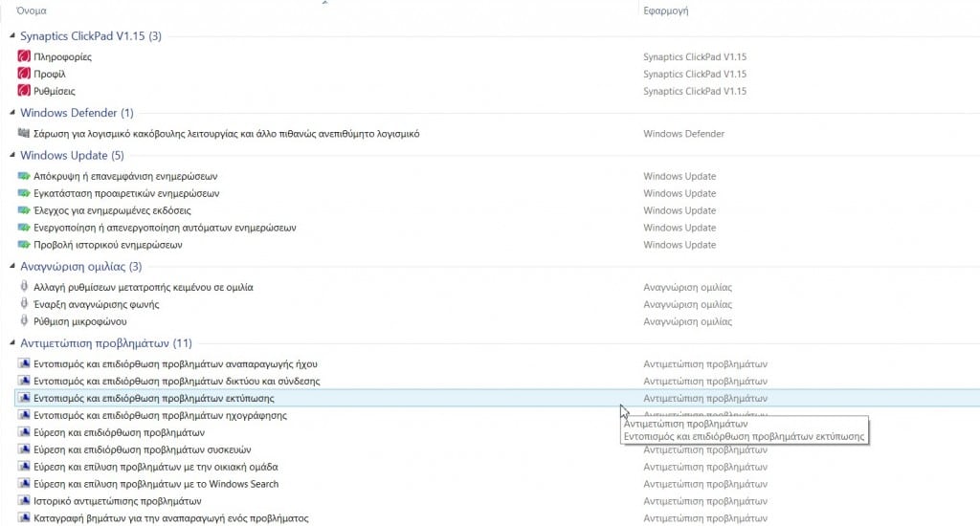Click the Synaptics icon beside Πληροφορίες

pos(24,56)
